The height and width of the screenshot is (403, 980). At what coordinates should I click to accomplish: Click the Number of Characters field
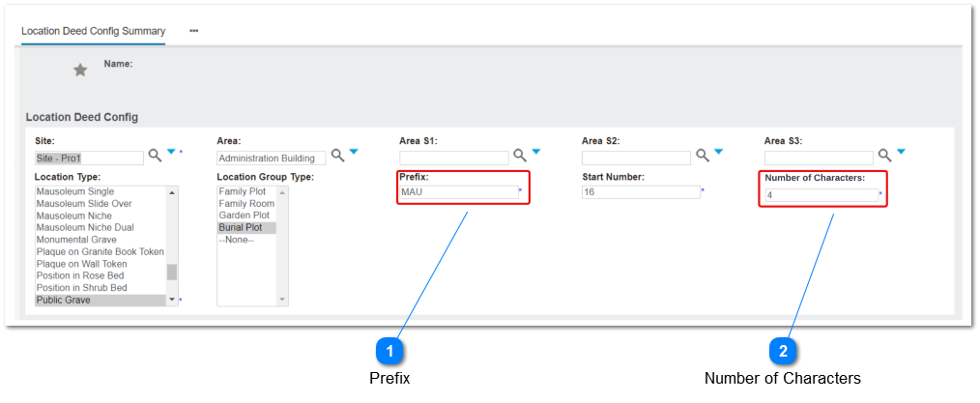(821, 195)
